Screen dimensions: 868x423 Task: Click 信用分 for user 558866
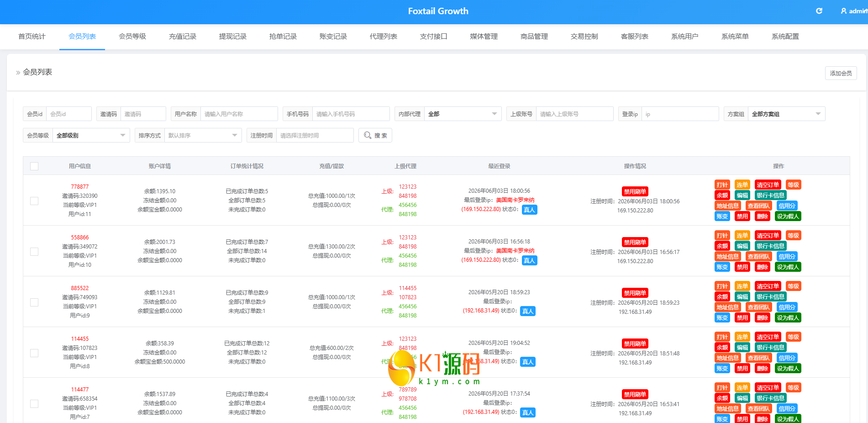point(787,257)
